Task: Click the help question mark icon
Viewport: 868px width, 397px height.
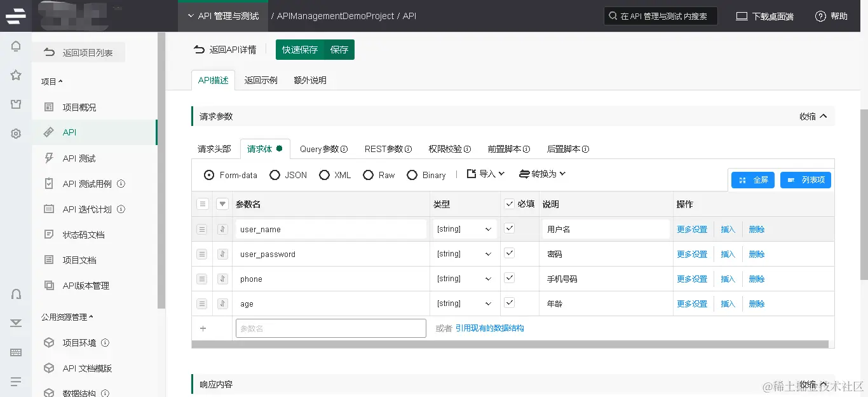Action: click(820, 16)
